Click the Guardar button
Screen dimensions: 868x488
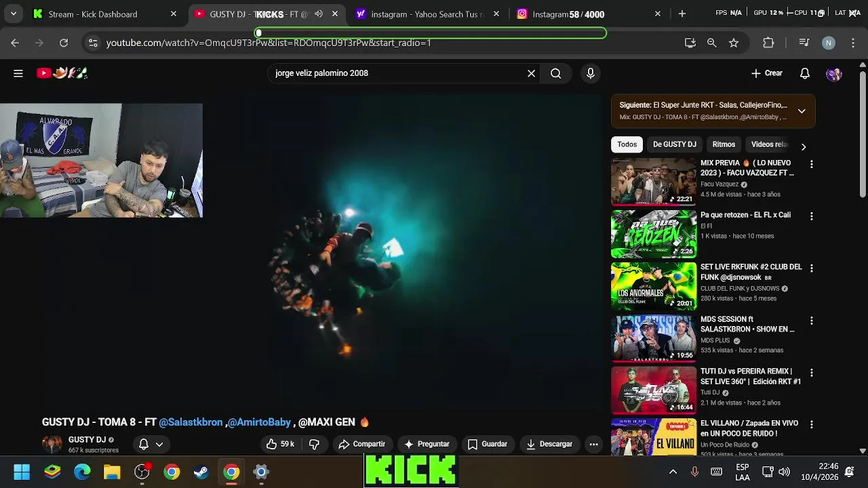point(488,444)
